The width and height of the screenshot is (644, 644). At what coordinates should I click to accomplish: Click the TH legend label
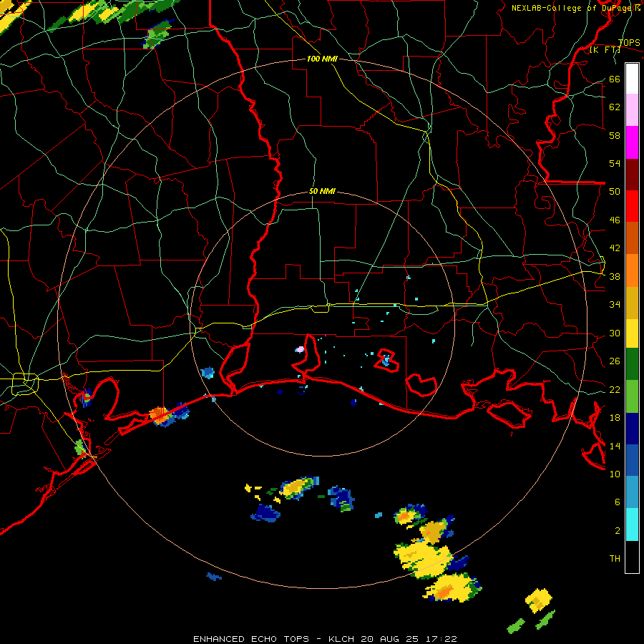coord(615,559)
